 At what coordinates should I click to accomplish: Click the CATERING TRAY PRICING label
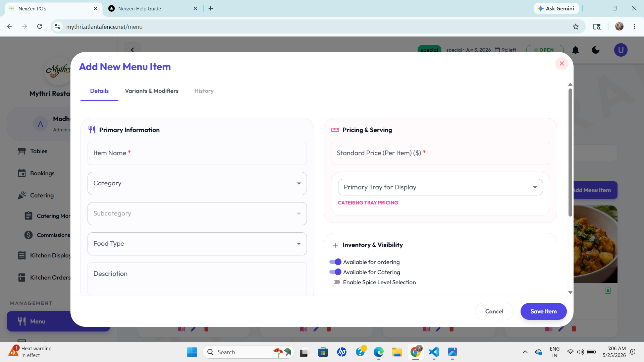pos(368,203)
